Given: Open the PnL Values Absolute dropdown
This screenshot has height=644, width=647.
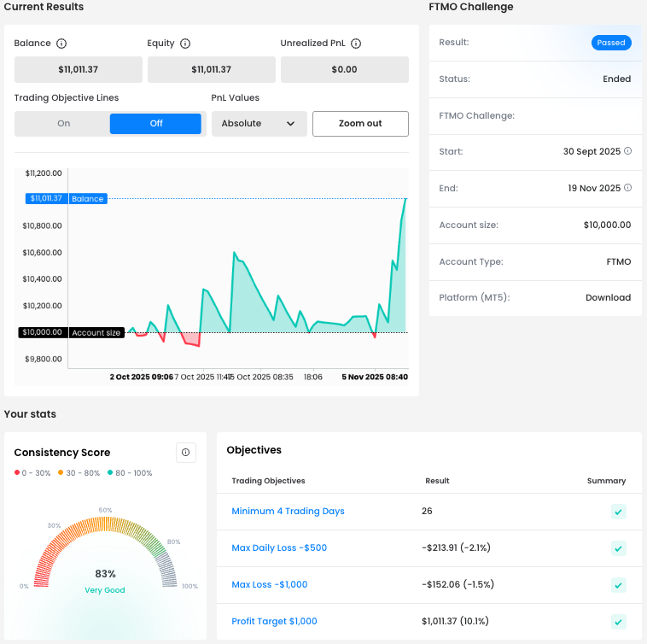Looking at the screenshot, I should tap(258, 124).
